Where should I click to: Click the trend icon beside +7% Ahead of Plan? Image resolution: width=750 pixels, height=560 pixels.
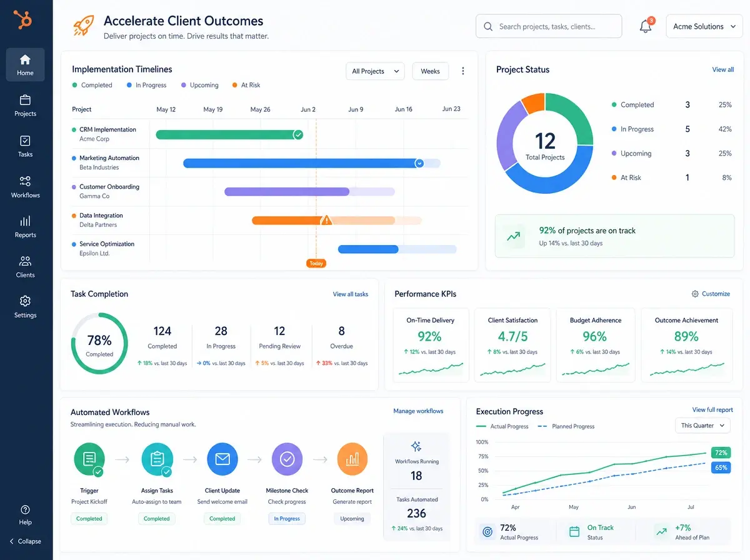tap(661, 532)
